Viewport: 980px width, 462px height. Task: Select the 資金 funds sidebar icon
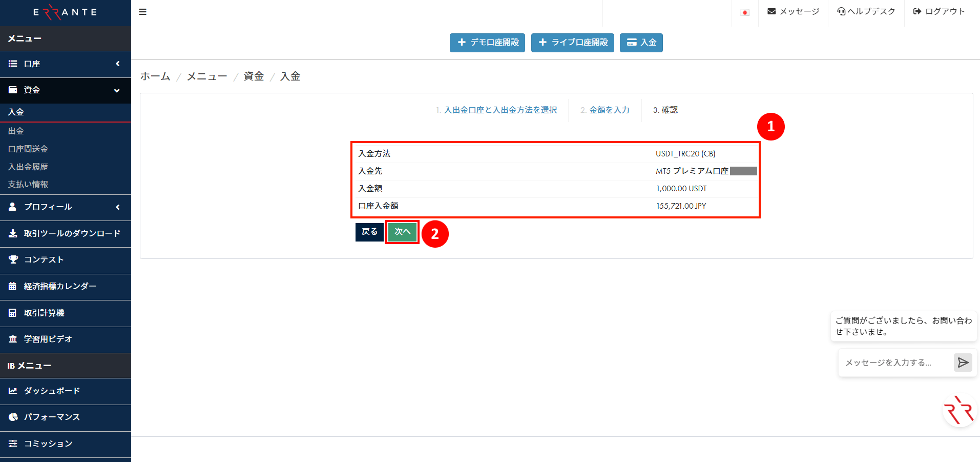pos(13,90)
